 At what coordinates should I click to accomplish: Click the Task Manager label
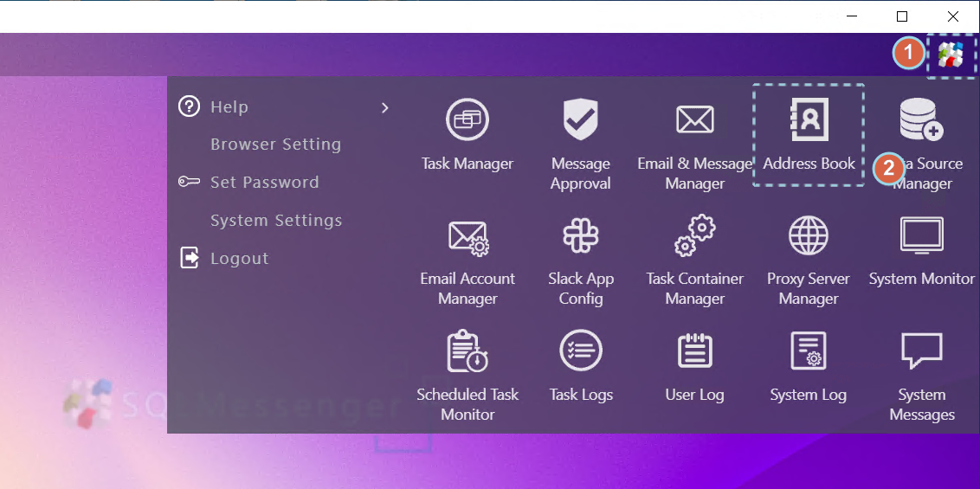(467, 164)
